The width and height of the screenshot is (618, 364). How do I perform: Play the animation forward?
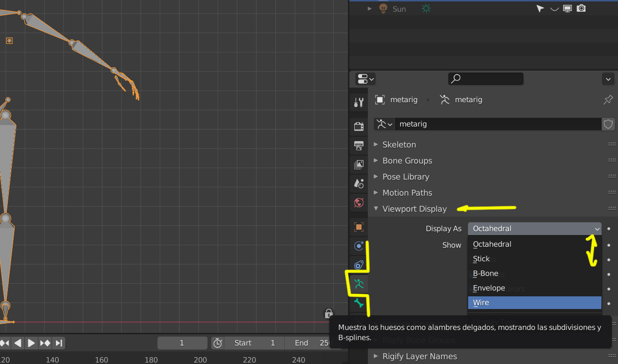31,343
